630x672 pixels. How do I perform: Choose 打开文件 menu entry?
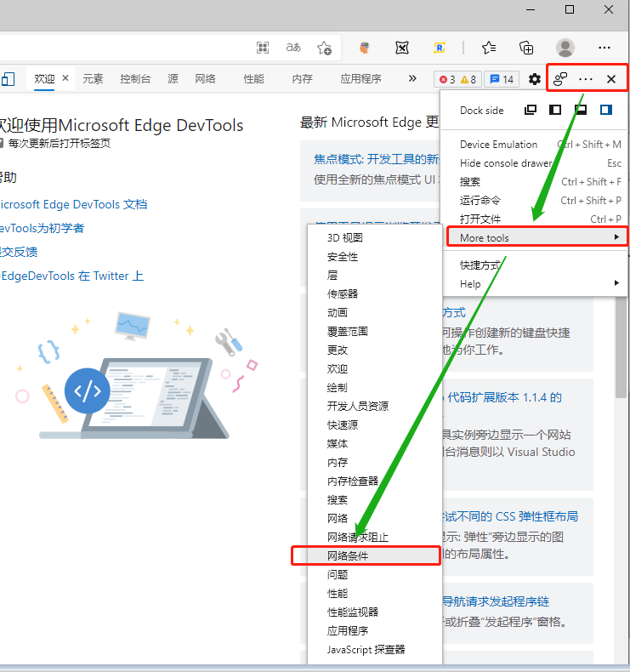(533, 219)
